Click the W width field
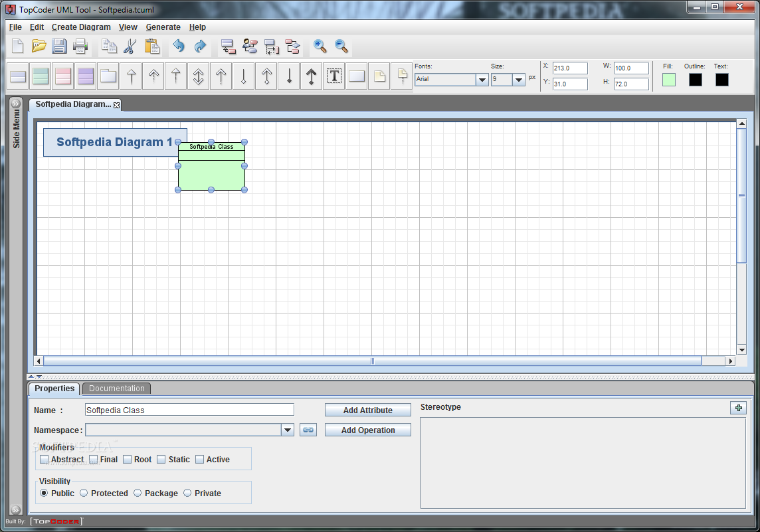 (x=631, y=68)
